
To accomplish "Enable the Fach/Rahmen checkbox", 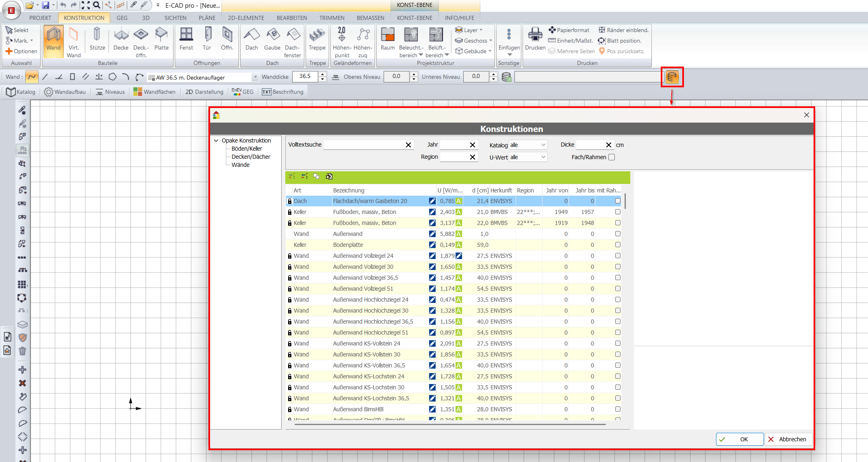I will click(612, 157).
